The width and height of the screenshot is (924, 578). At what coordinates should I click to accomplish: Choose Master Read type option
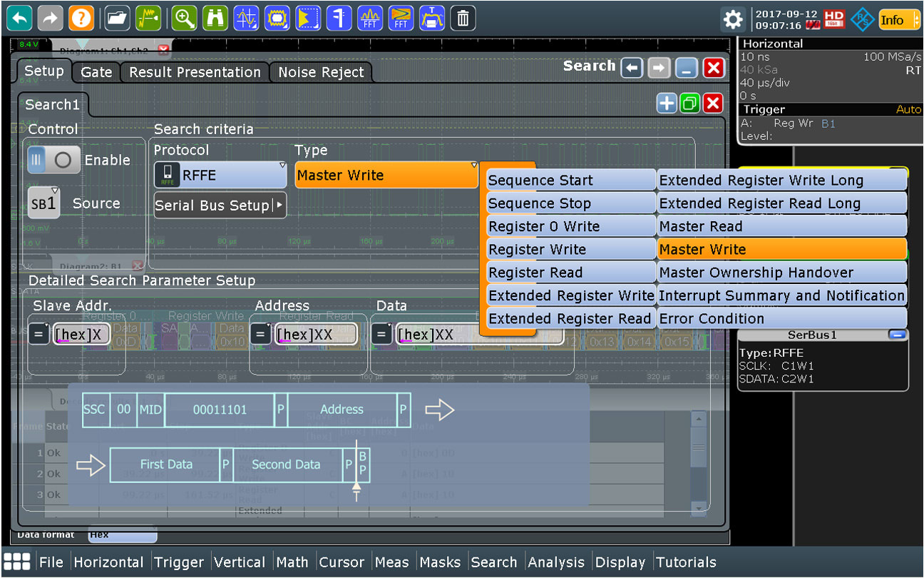click(x=782, y=226)
